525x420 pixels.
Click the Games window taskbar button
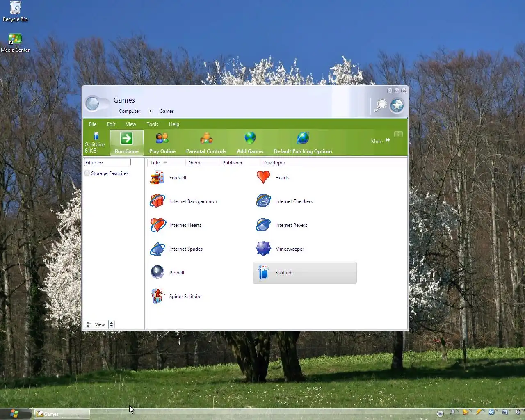click(x=62, y=414)
